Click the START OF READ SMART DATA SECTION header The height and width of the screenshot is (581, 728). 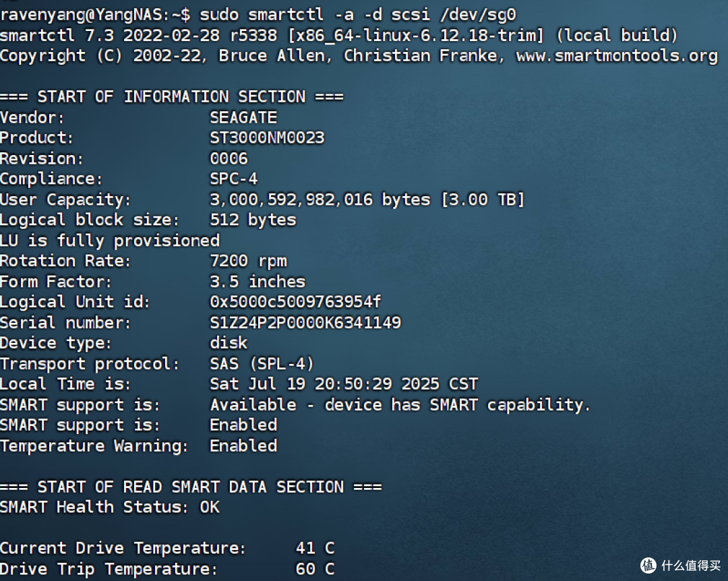click(191, 487)
